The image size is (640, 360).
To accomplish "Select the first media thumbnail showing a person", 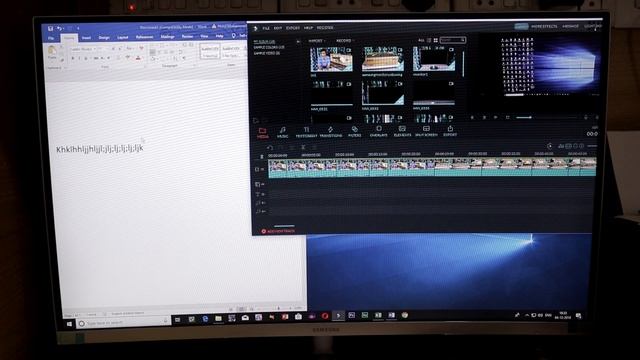I will pyautogui.click(x=331, y=59).
